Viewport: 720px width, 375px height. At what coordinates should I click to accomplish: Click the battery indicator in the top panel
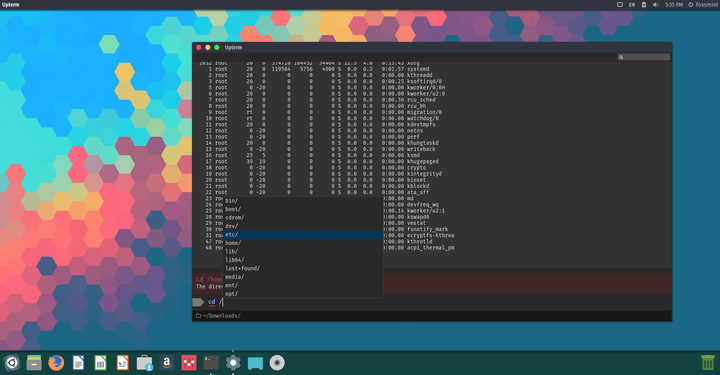coord(644,5)
